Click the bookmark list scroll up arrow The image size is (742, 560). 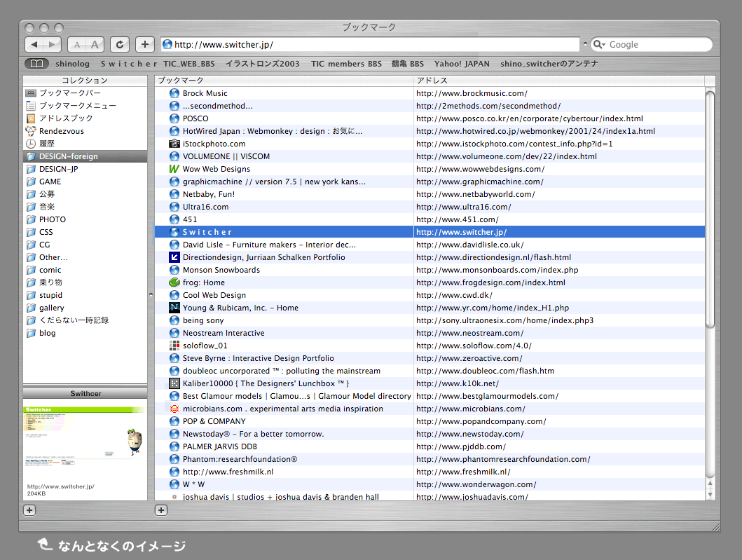tap(710, 483)
